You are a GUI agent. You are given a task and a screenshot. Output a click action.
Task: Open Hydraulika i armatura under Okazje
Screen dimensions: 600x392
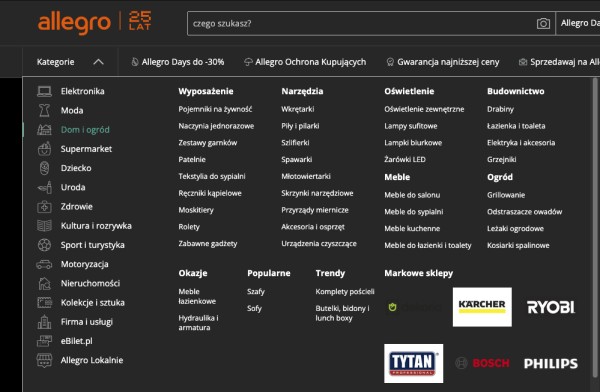pyautogui.click(x=198, y=323)
